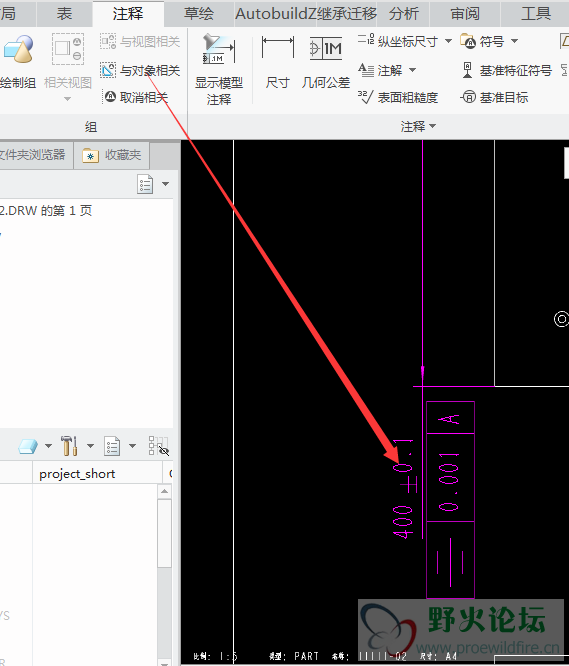The image size is (569, 666).
Task: Click 与对象相关 relate to object
Action: point(140,70)
